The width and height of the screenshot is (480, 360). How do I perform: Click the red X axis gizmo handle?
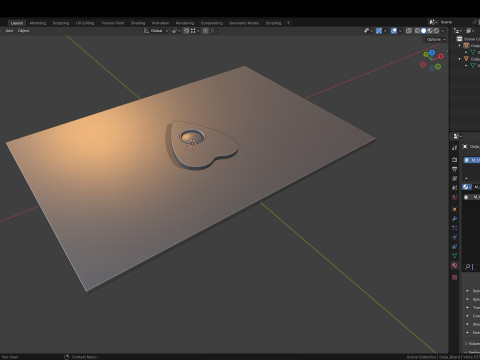[x=441, y=56]
